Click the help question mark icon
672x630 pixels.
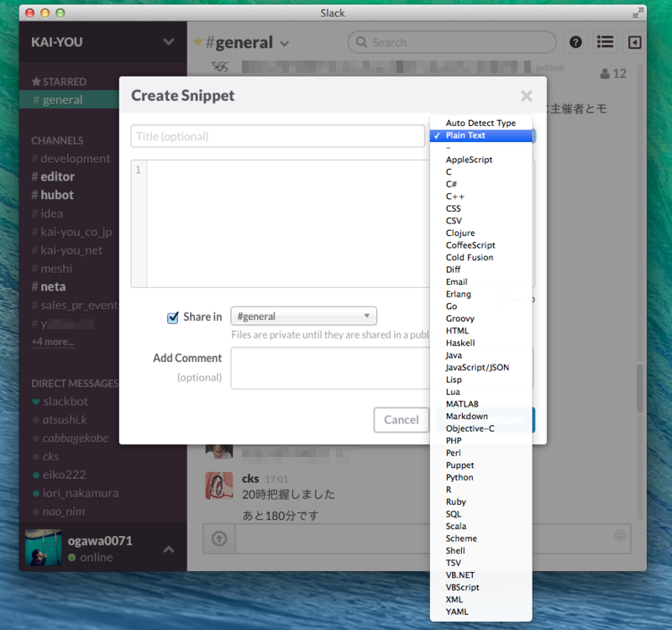coord(575,42)
